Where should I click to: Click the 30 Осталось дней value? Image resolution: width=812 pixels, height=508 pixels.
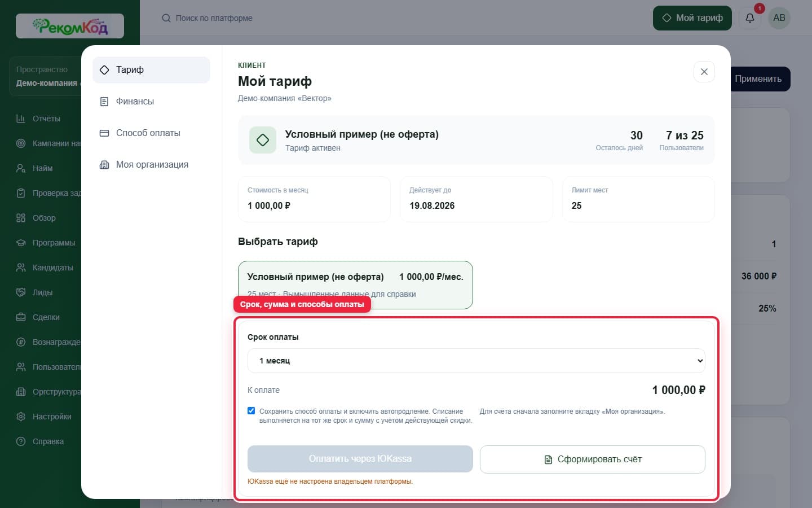pos(636,135)
